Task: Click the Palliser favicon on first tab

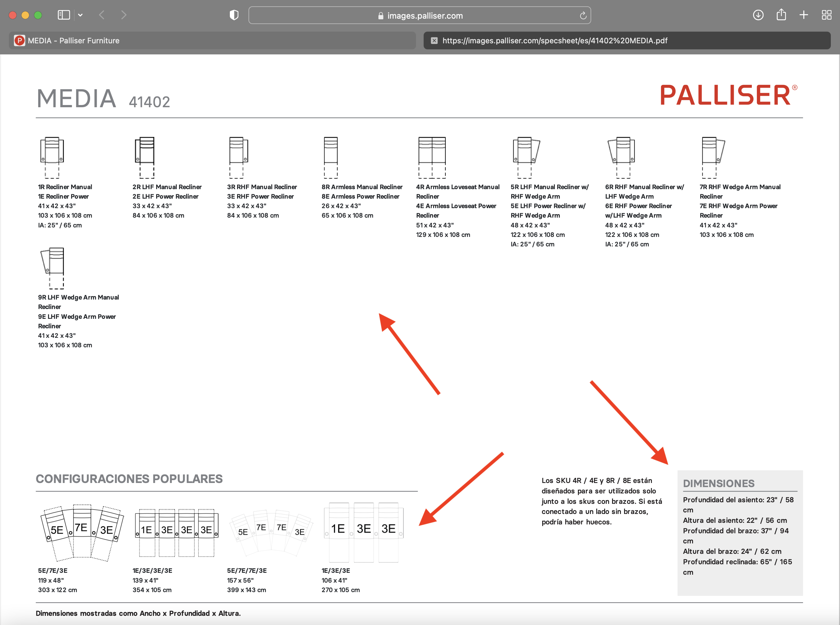Action: point(19,40)
